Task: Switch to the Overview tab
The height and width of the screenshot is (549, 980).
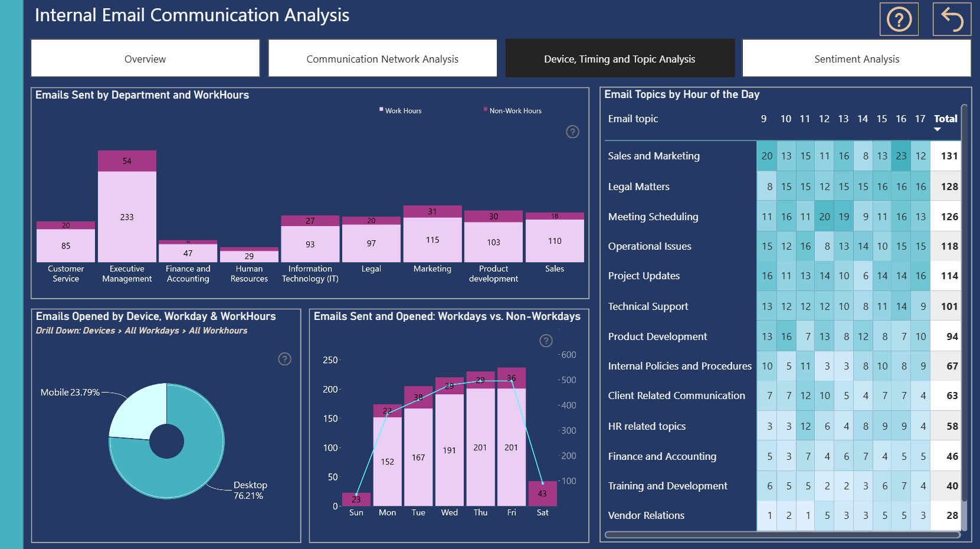Action: (145, 58)
